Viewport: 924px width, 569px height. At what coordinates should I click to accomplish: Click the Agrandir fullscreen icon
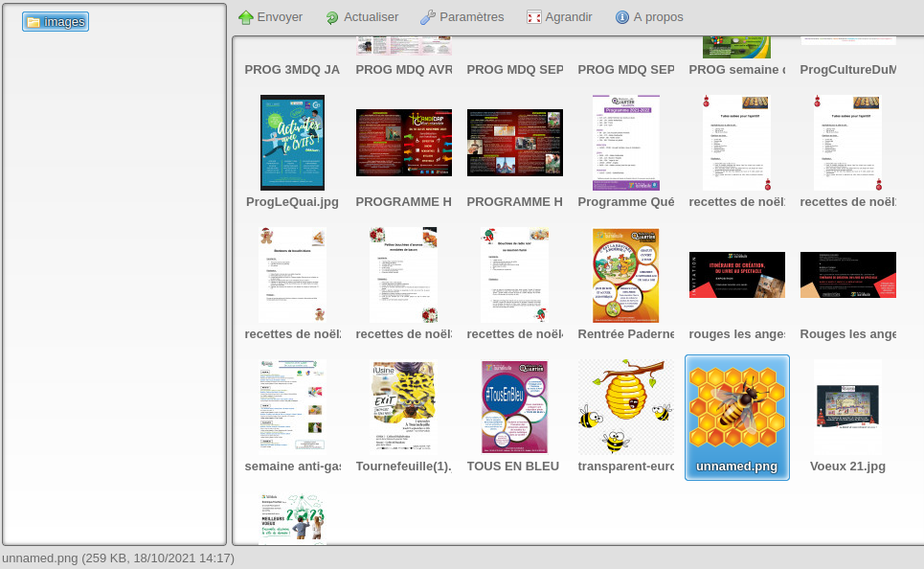pyautogui.click(x=534, y=17)
